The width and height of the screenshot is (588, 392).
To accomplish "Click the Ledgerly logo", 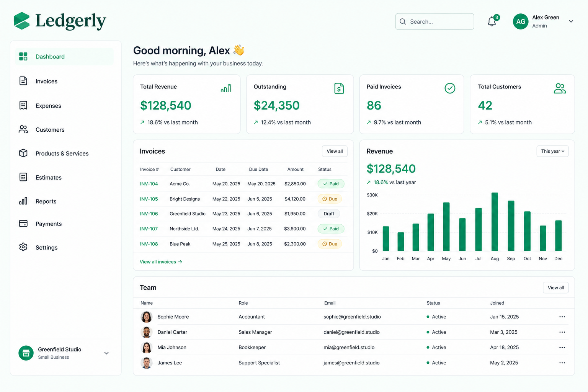I will (x=60, y=21).
